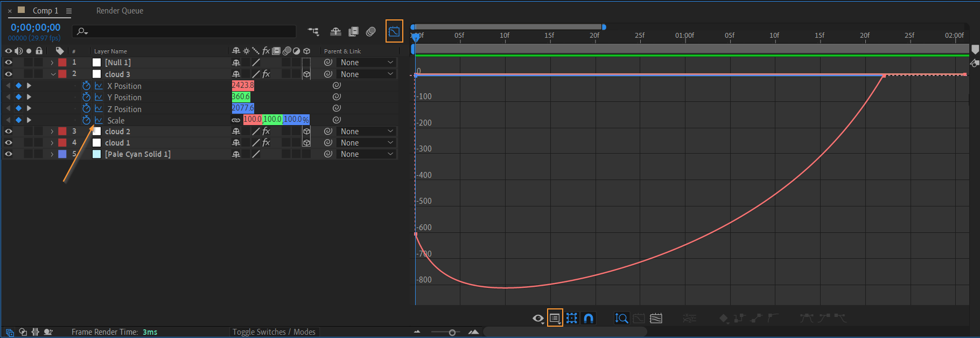Screen dimensions: 980x338
Task: Click current timecode 0;00;00;00
Action: coord(36,27)
